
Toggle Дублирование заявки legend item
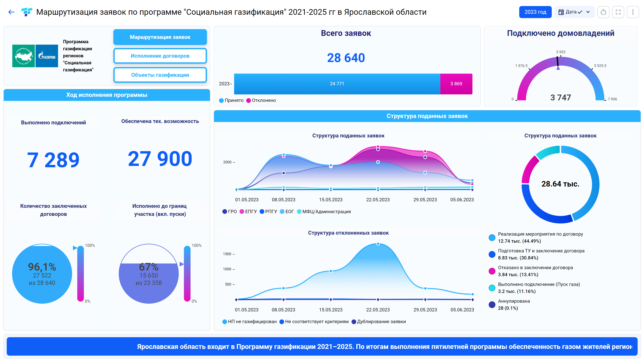pos(379,322)
